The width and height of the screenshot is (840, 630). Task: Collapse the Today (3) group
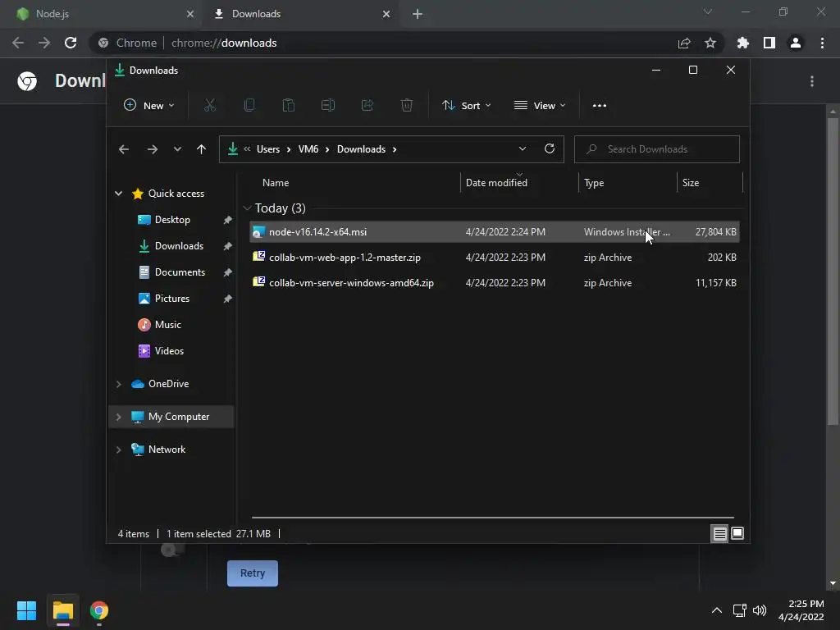[247, 208]
